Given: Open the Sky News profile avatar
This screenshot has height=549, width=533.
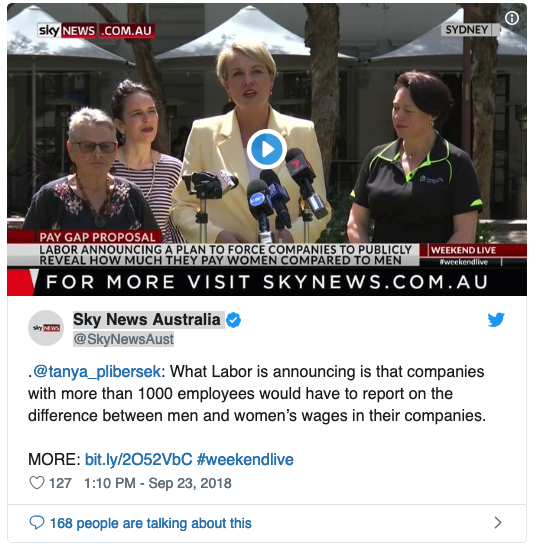Looking at the screenshot, I should 46,328.
